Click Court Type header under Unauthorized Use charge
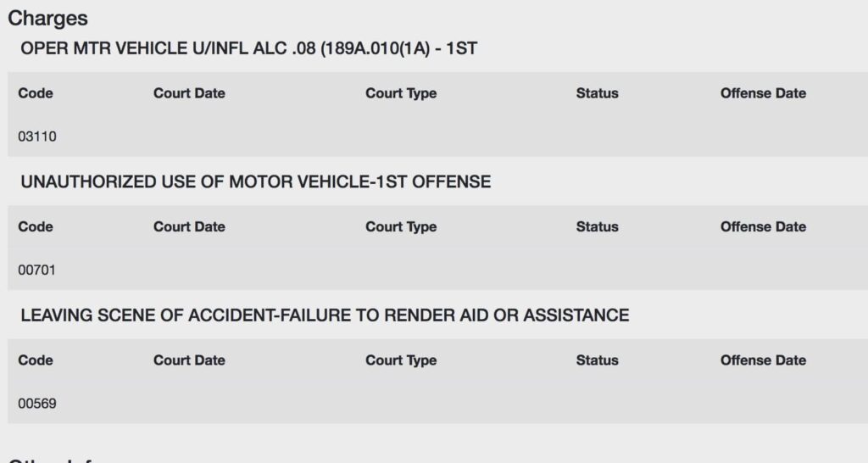 click(401, 226)
